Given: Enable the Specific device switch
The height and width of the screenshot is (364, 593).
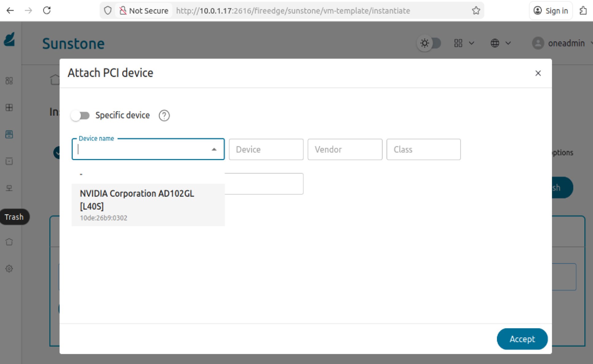Looking at the screenshot, I should tap(80, 116).
